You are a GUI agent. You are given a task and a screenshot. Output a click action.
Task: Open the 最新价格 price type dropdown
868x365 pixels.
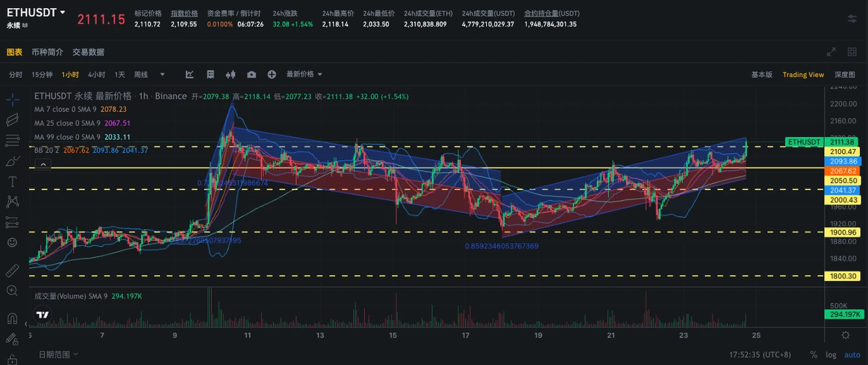pos(304,75)
